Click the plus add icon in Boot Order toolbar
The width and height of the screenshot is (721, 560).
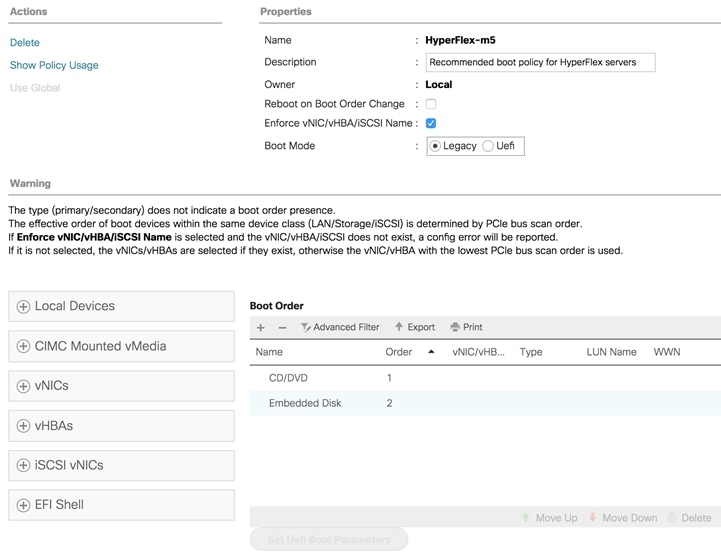click(x=261, y=328)
